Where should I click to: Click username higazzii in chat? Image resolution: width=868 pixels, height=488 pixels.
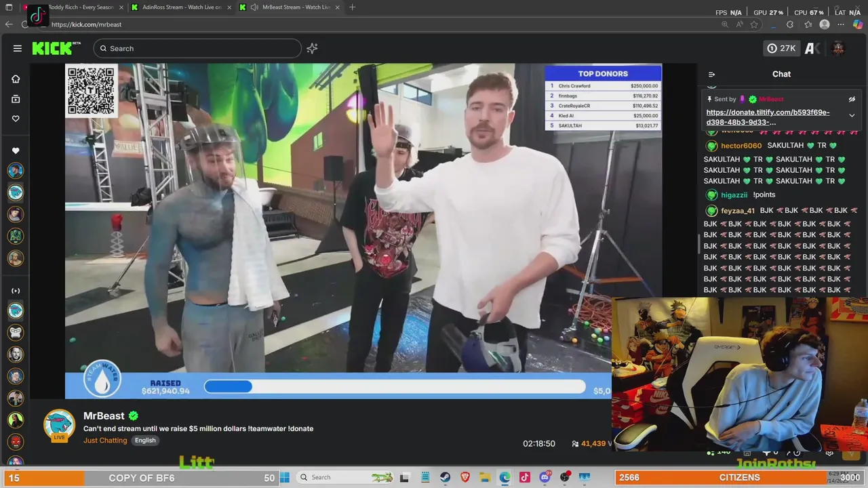tap(734, 195)
